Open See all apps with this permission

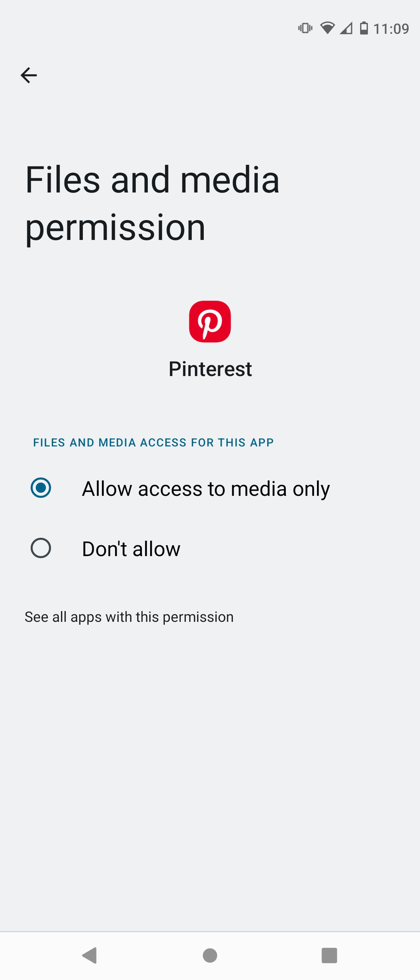pyautogui.click(x=129, y=616)
